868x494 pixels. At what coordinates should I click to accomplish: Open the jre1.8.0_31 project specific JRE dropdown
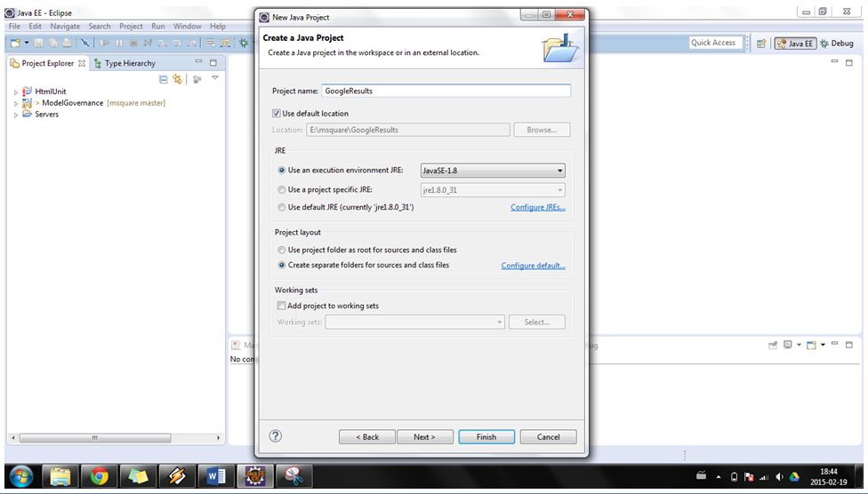pos(493,190)
